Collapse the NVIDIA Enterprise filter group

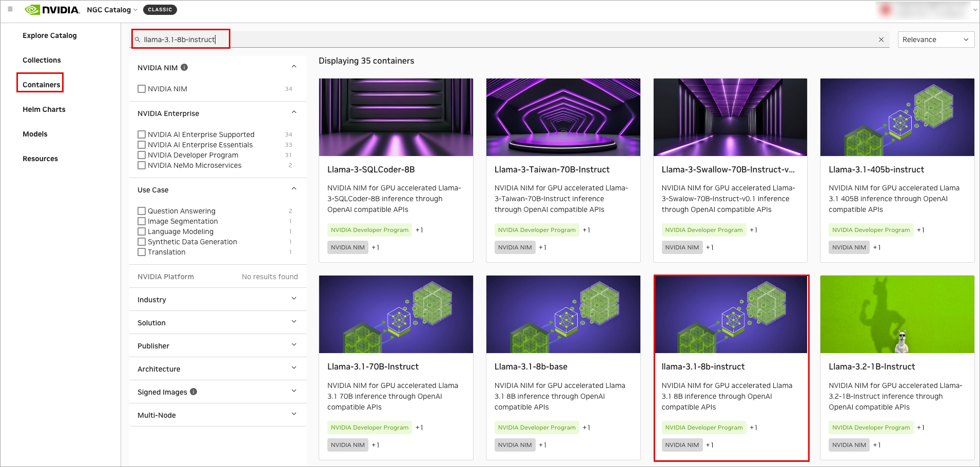pyautogui.click(x=294, y=112)
